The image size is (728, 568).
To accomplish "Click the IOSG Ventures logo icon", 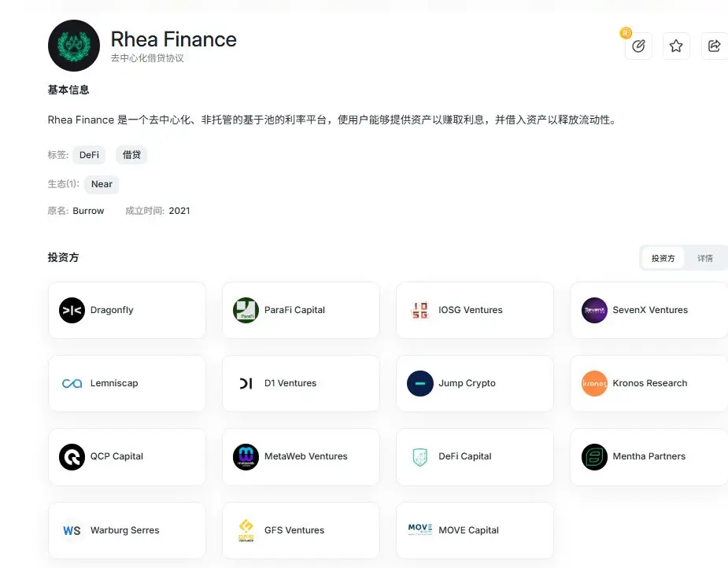I will coord(419,310).
